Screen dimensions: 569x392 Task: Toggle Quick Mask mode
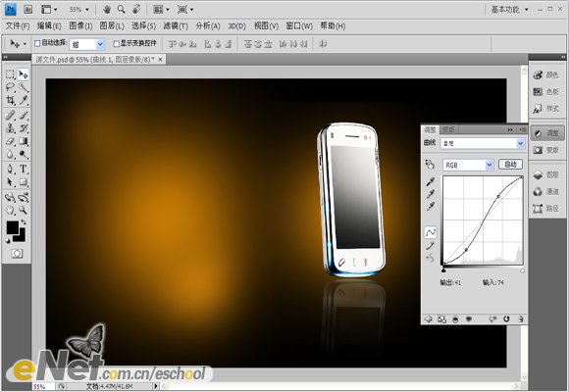point(17,254)
